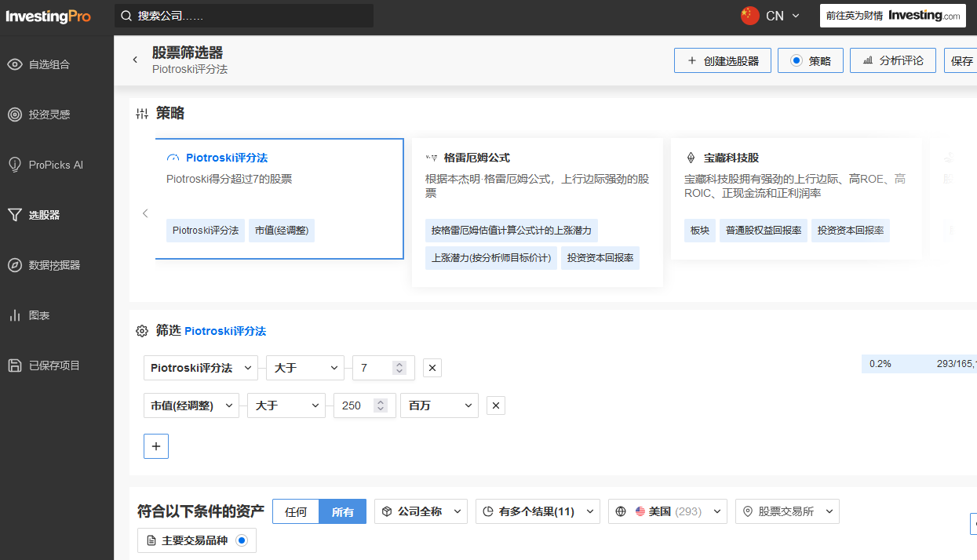Open 投资灵感 target icon in sidebar
This screenshot has width=977, height=560.
(x=15, y=115)
